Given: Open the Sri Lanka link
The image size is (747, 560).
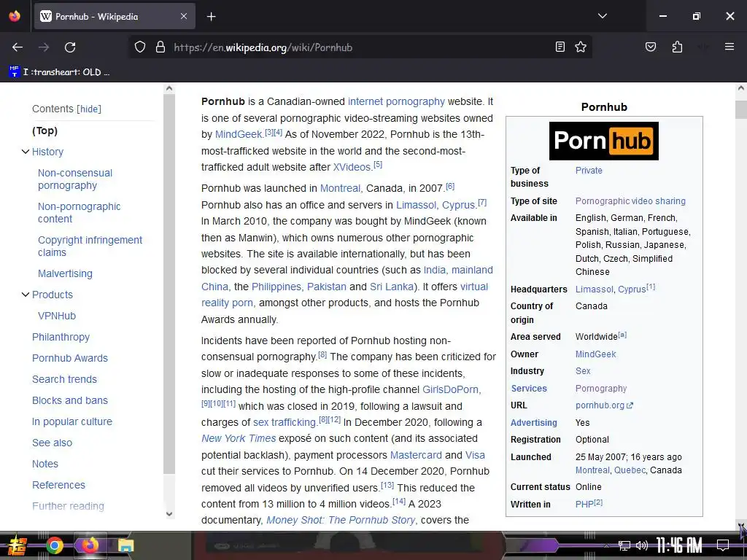Looking at the screenshot, I should coord(392,287).
